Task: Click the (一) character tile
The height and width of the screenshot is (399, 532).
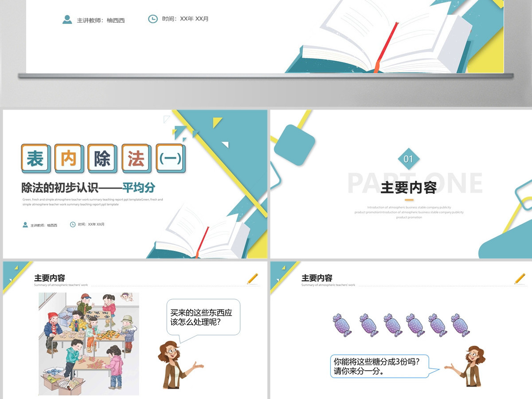Action: tap(171, 158)
